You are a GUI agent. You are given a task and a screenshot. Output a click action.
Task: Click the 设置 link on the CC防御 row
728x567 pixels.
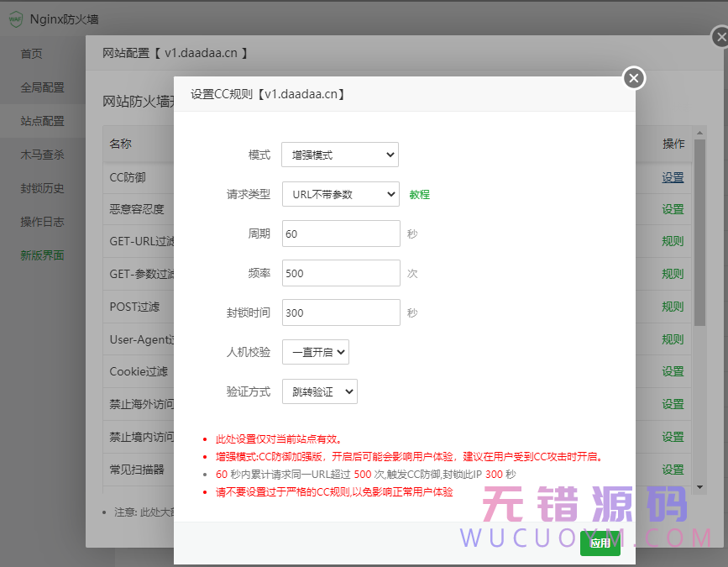click(x=672, y=177)
